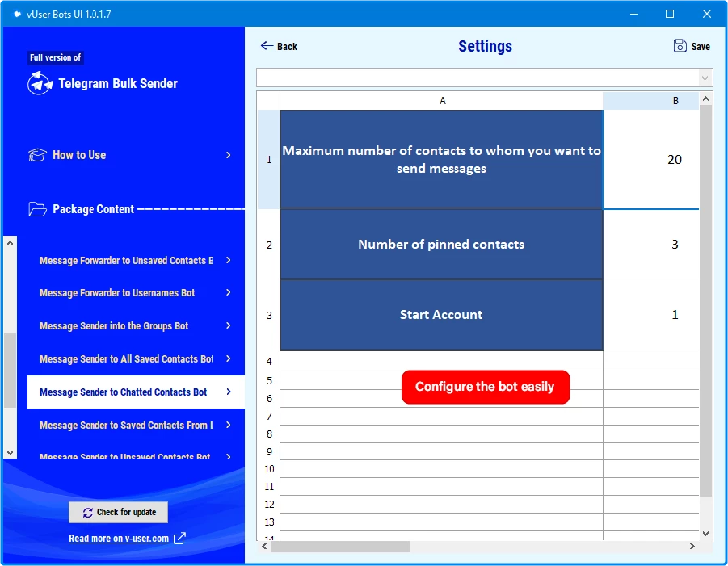Click the Telegram Bulk Sender logo icon
The width and height of the screenshot is (728, 566).
pyautogui.click(x=40, y=83)
